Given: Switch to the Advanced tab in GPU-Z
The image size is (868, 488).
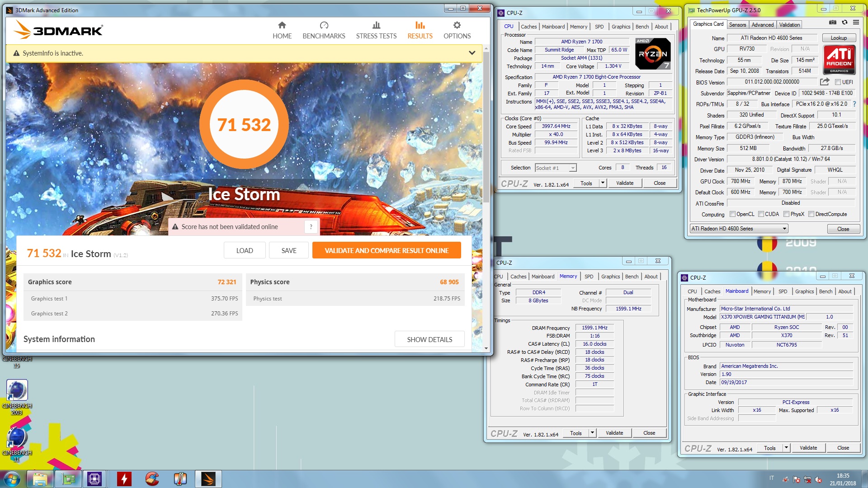Looking at the screenshot, I should coord(763,25).
